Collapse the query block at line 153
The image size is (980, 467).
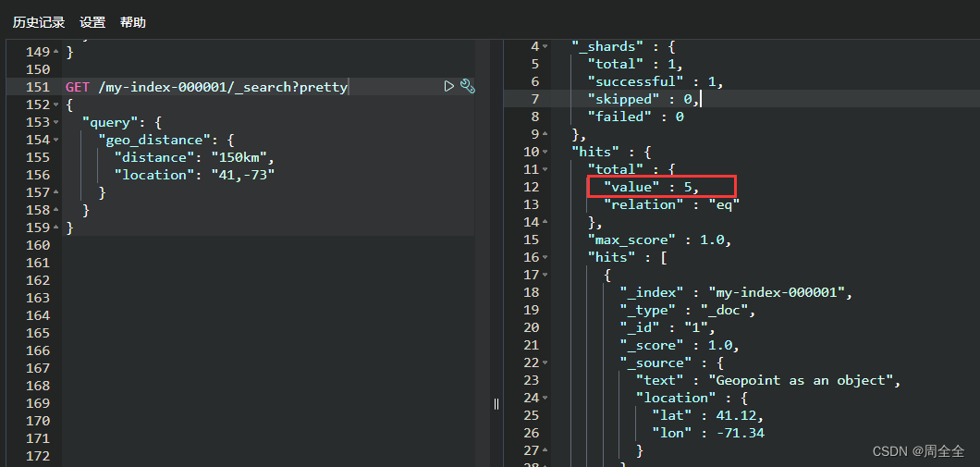click(57, 122)
